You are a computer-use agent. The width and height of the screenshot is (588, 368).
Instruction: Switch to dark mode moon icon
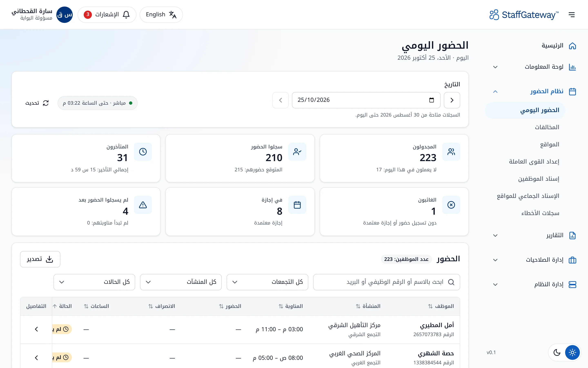[x=557, y=352]
